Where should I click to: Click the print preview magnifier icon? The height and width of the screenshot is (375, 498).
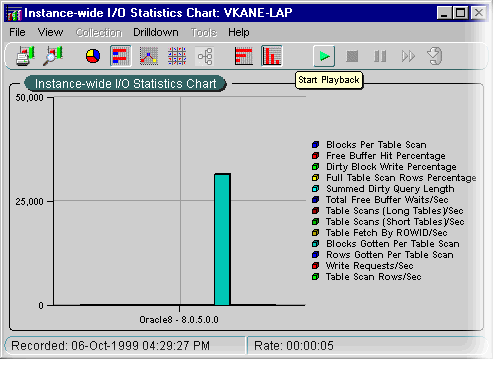53,56
